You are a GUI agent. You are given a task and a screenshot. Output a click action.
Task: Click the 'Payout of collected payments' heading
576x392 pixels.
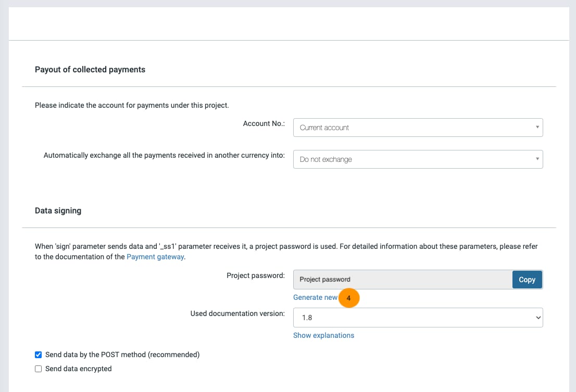90,69
